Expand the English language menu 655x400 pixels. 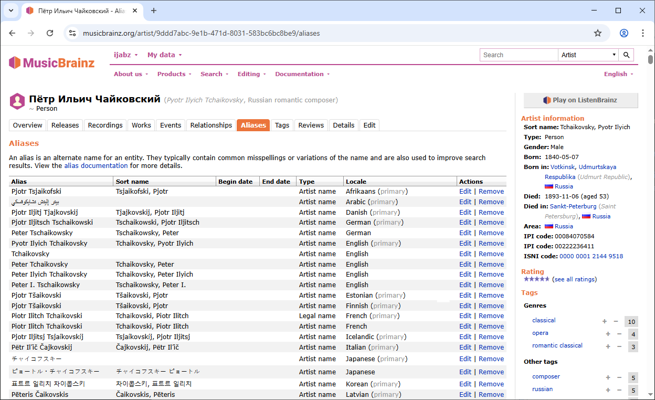click(618, 74)
